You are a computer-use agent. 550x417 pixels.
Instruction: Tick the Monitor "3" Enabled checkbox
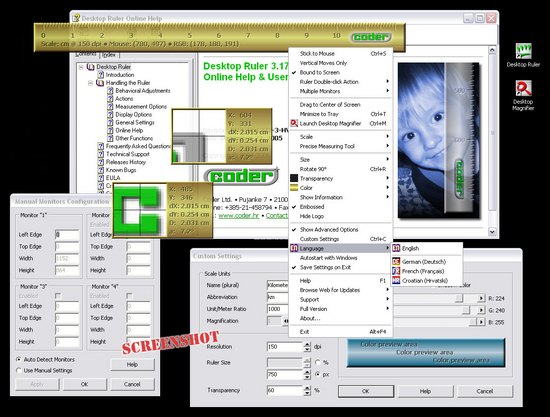pyautogui.click(x=58, y=296)
